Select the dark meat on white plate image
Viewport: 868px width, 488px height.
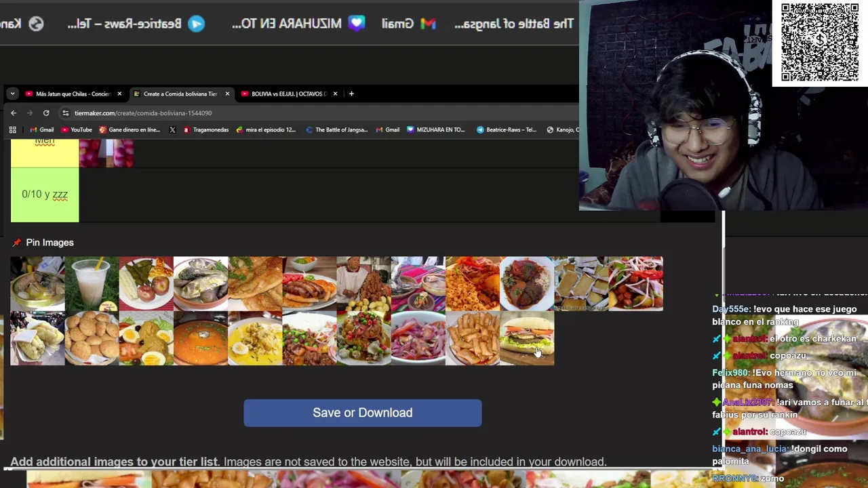click(527, 283)
